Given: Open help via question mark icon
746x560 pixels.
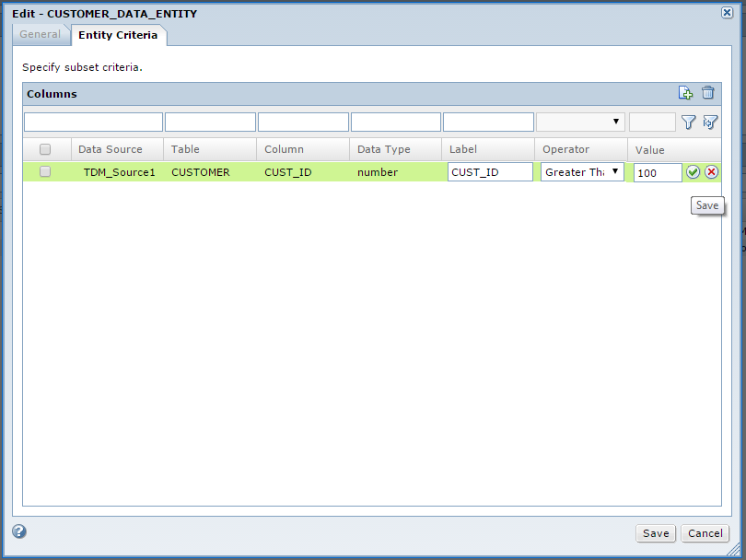Looking at the screenshot, I should (19, 531).
